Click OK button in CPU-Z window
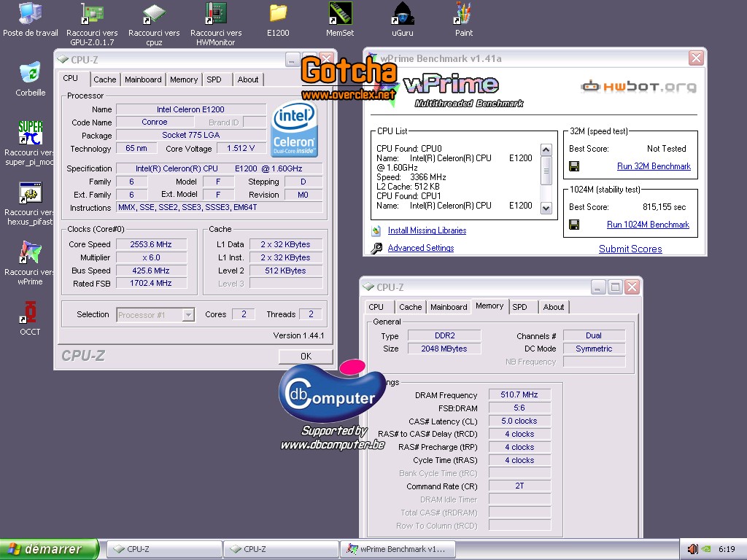 (x=306, y=356)
